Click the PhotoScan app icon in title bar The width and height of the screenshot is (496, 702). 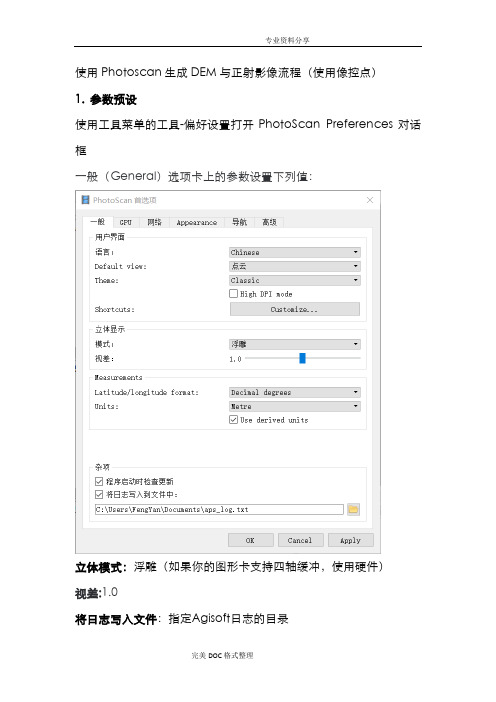click(x=86, y=200)
